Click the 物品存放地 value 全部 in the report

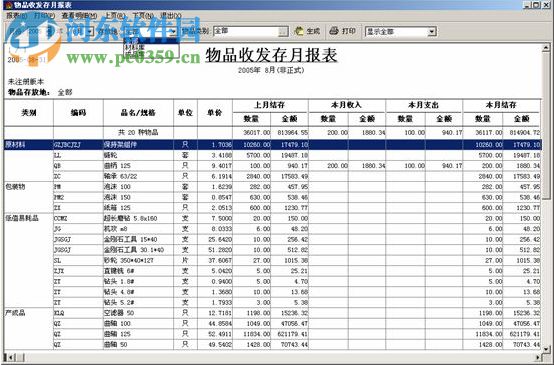tap(65, 93)
